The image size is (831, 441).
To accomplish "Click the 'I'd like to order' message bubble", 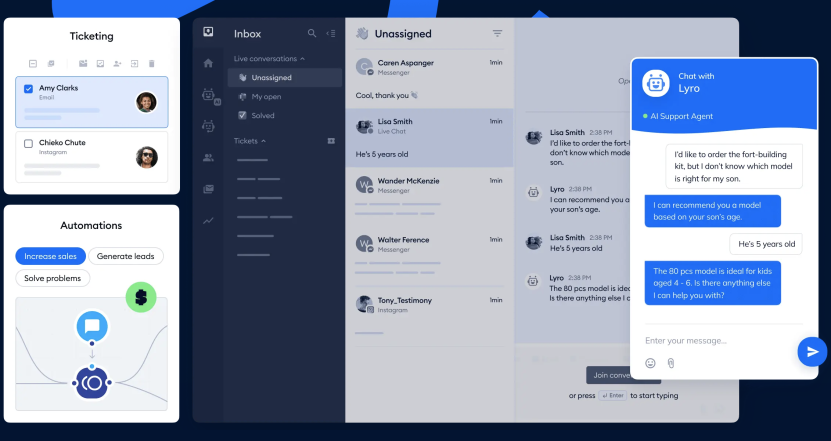I will click(734, 166).
